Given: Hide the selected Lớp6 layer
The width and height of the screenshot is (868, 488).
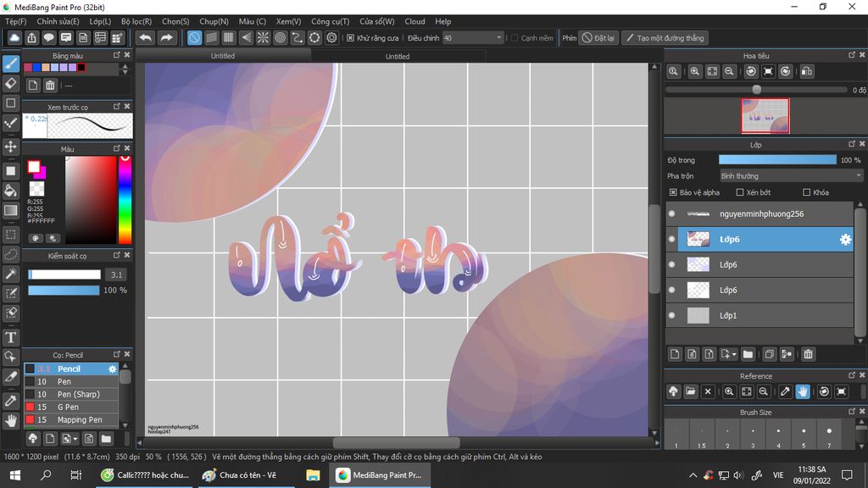Looking at the screenshot, I should [x=672, y=239].
